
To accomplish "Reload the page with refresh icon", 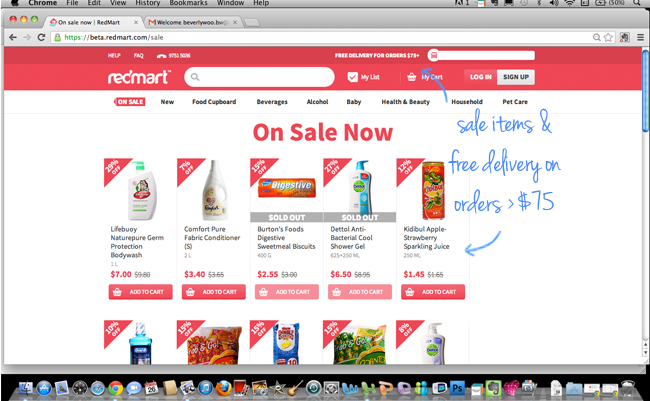I will click(41, 37).
